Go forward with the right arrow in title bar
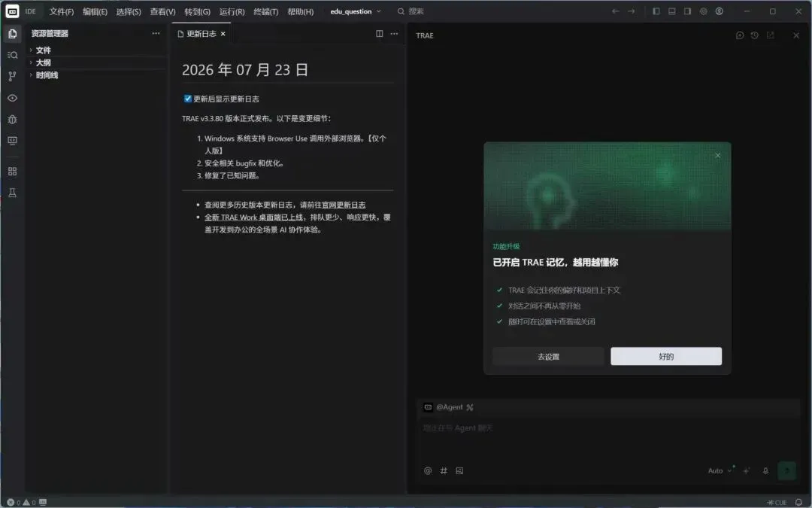812x508 pixels. click(632, 11)
